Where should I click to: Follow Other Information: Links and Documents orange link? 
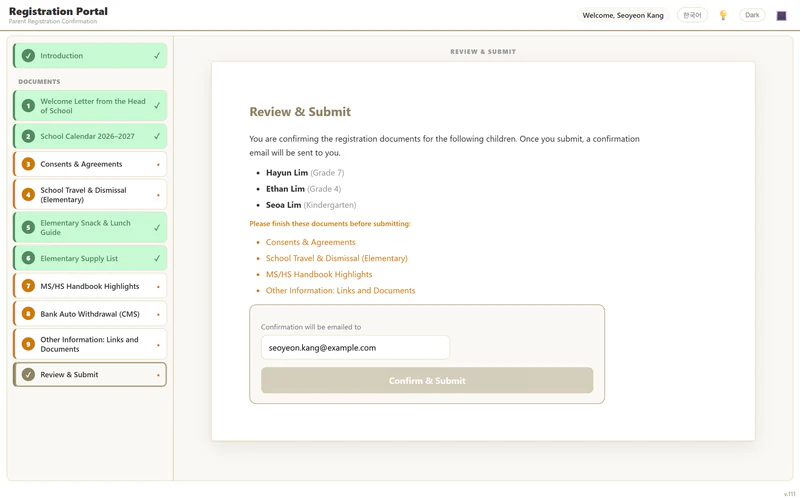(x=340, y=290)
